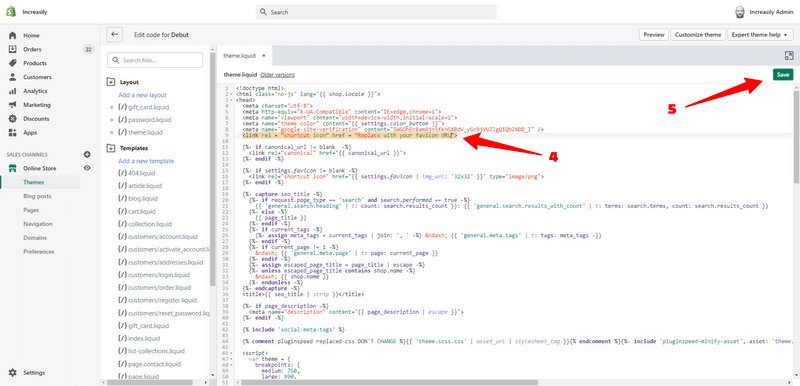View the online store with the eye icon
Image resolution: width=800 pixels, height=386 pixels.
point(87,168)
